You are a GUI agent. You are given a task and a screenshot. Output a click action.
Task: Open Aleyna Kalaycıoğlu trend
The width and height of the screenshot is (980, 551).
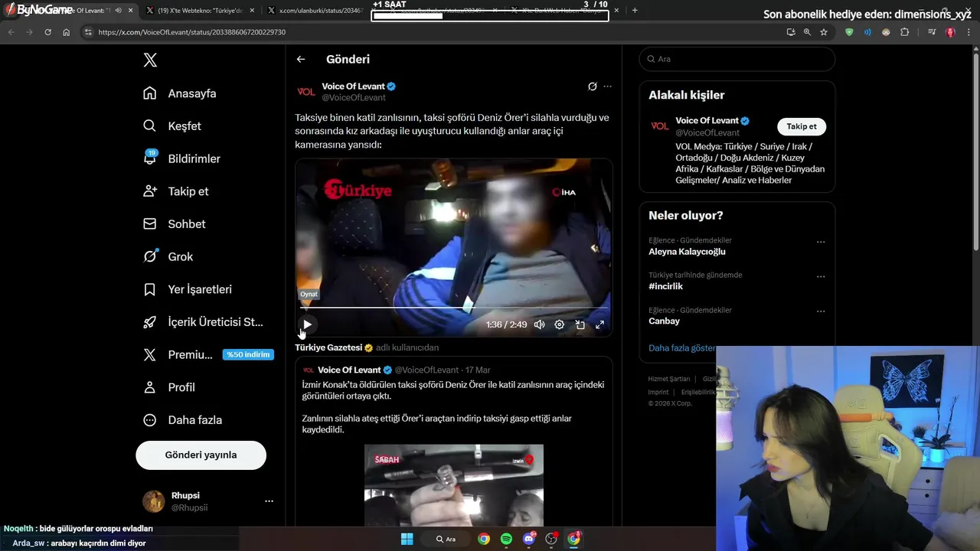click(687, 252)
